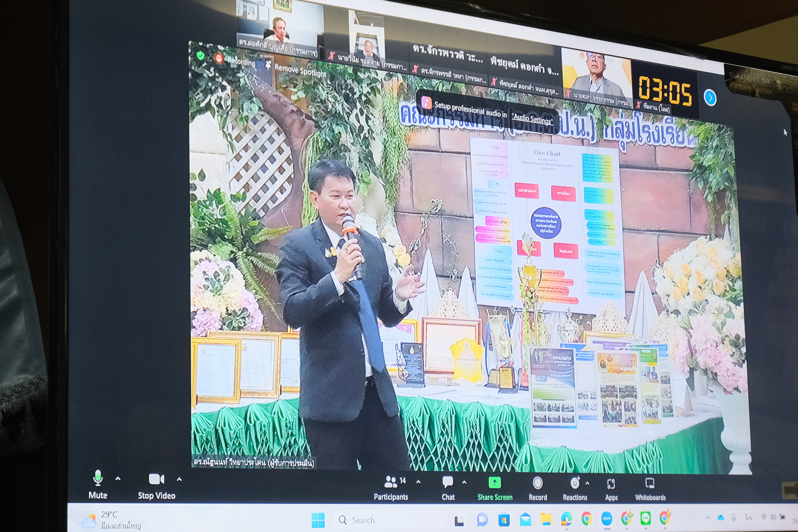Viewport: 798px width, 532px height.
Task: Mute the microphone in Zoom
Action: (98, 485)
